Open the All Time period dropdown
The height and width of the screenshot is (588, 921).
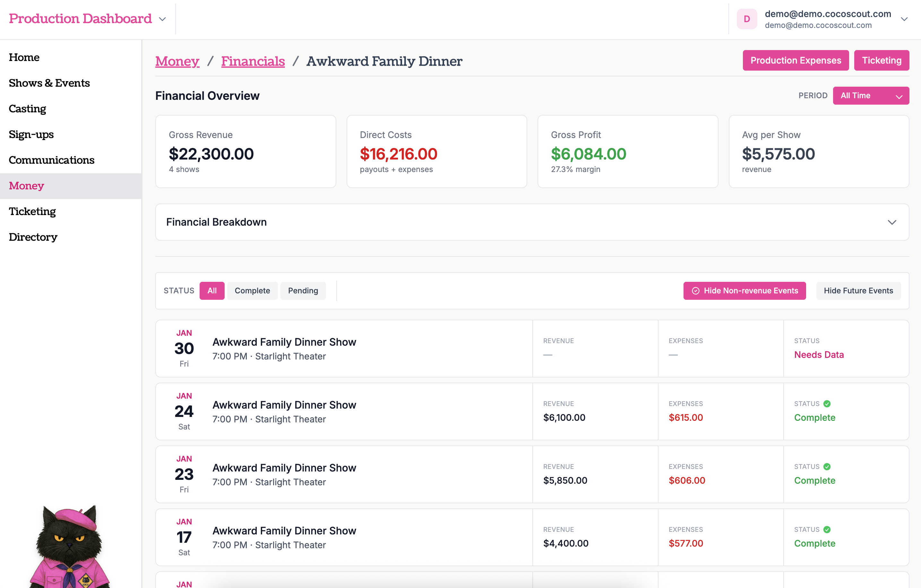pyautogui.click(x=871, y=95)
